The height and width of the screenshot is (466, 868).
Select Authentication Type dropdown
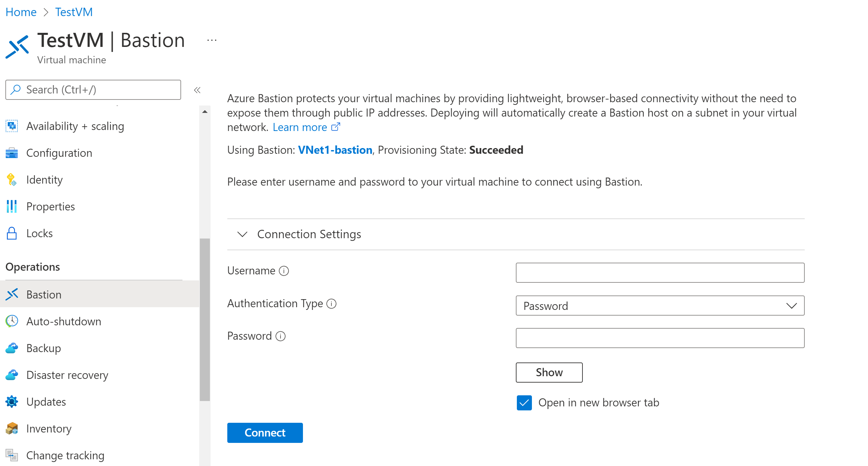[x=661, y=305]
